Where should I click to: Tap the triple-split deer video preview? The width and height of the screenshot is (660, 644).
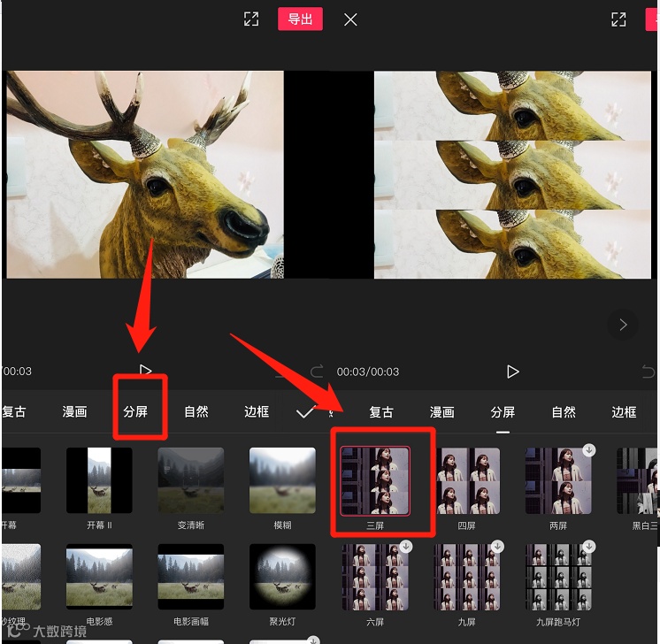512,174
